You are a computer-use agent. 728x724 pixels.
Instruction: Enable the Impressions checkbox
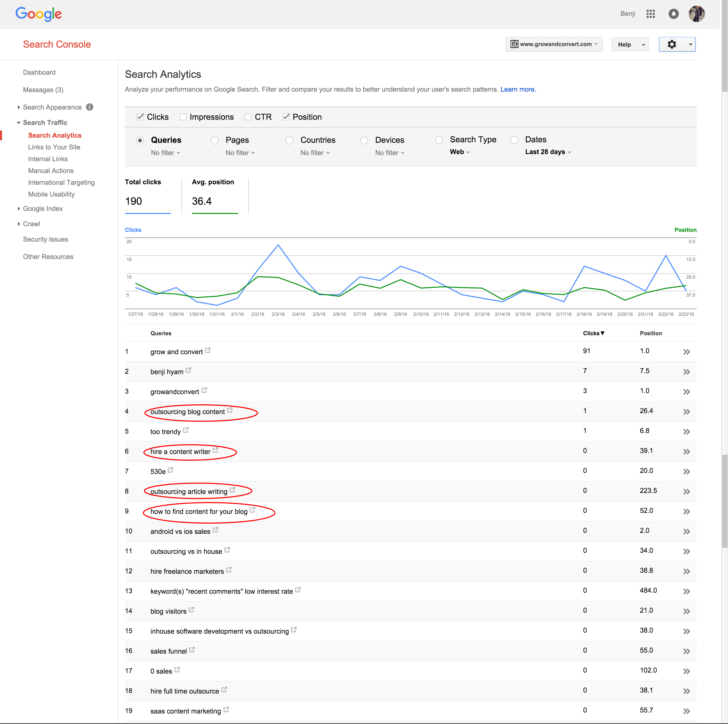click(x=183, y=117)
